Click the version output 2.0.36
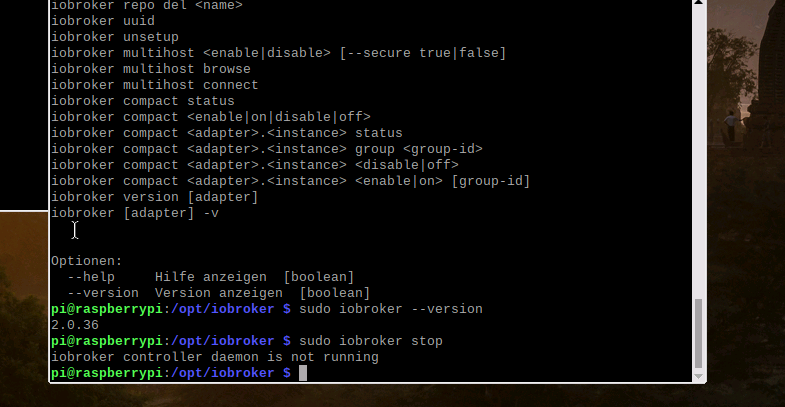This screenshot has height=407, width=785. 75,325
